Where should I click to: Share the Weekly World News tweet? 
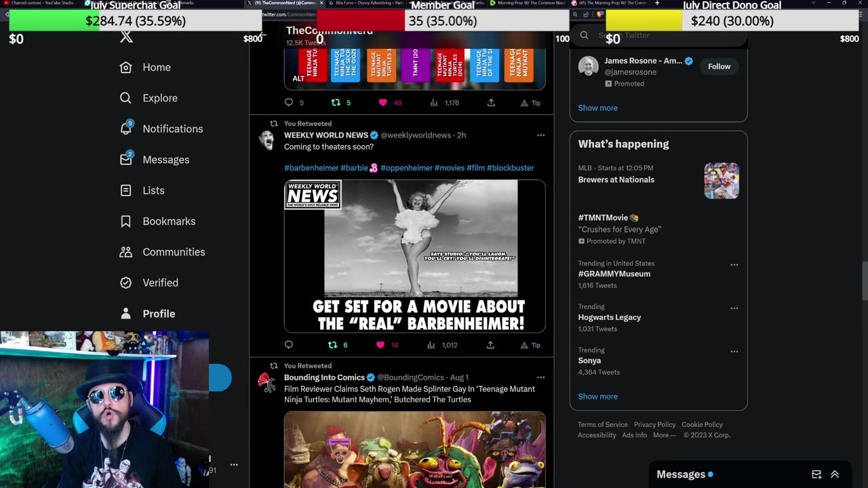tap(490, 345)
